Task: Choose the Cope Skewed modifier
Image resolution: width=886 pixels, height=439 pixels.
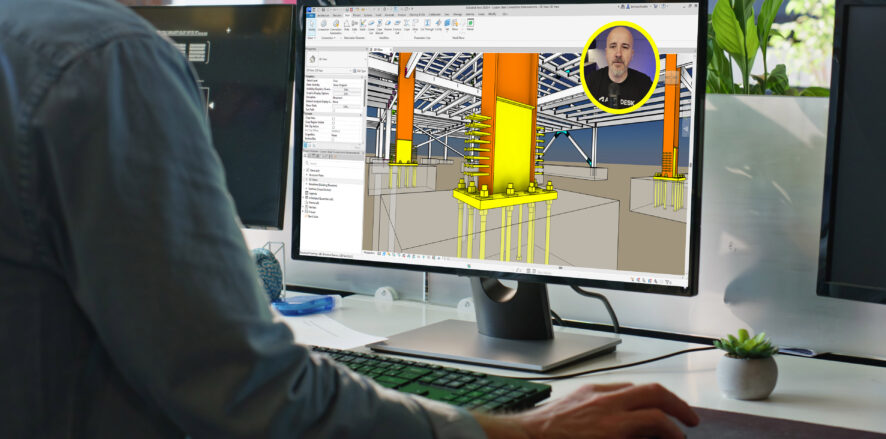Action: [x=380, y=26]
